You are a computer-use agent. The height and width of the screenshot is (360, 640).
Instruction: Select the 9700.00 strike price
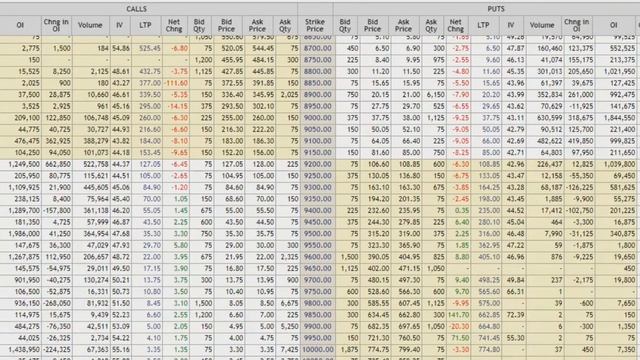pos(317,280)
